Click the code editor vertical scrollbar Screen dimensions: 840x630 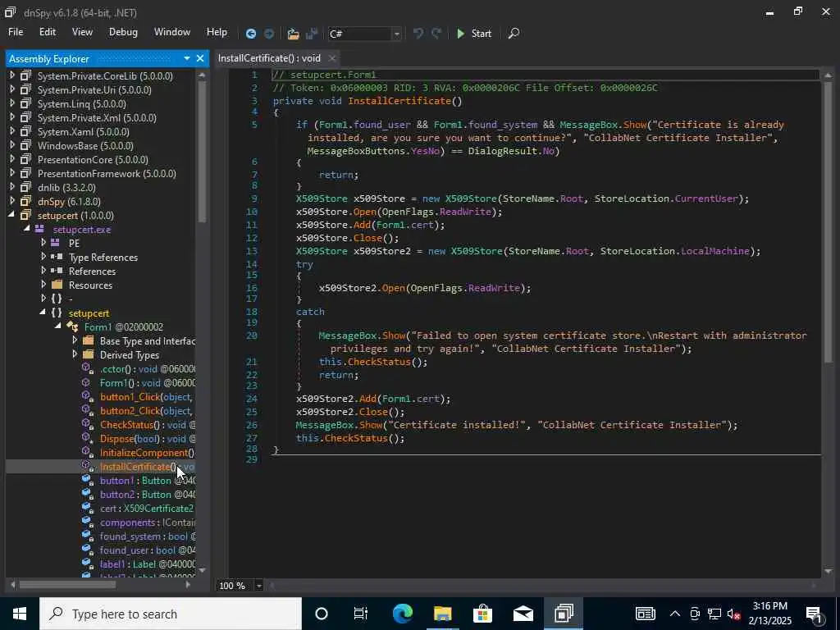pyautogui.click(x=828, y=222)
